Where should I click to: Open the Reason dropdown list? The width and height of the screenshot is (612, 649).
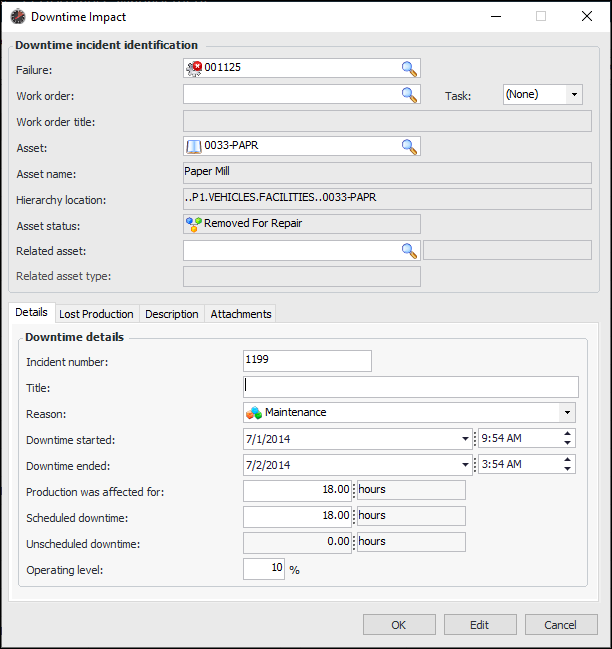568,412
